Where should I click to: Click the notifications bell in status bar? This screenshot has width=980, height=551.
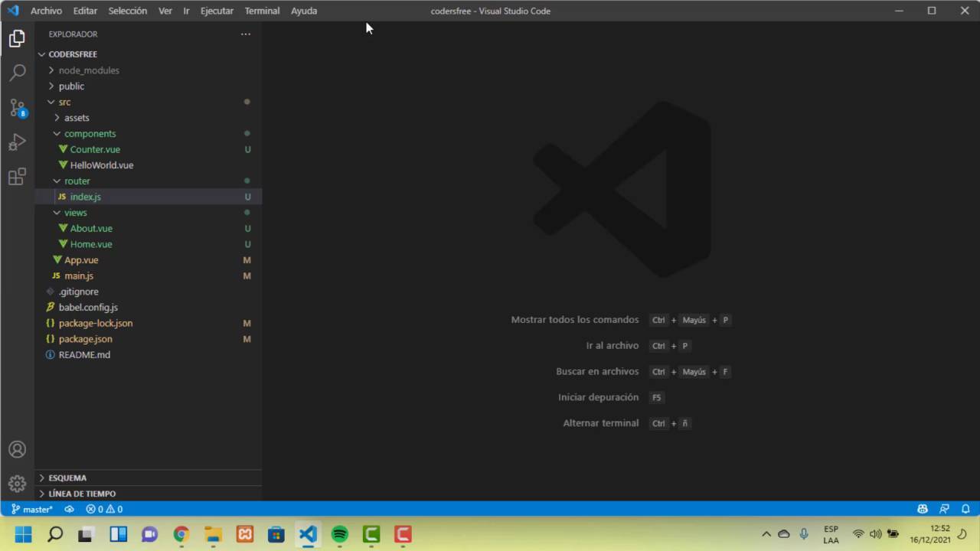coord(965,509)
